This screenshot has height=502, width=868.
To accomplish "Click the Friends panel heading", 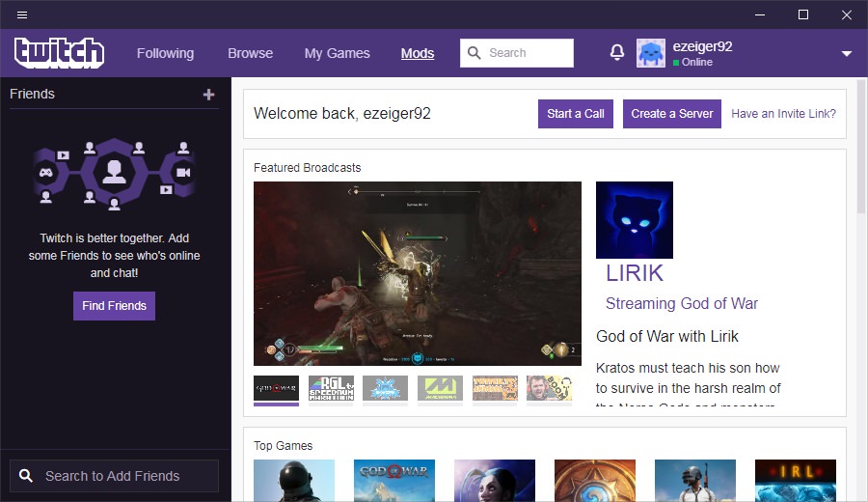I will point(32,94).
